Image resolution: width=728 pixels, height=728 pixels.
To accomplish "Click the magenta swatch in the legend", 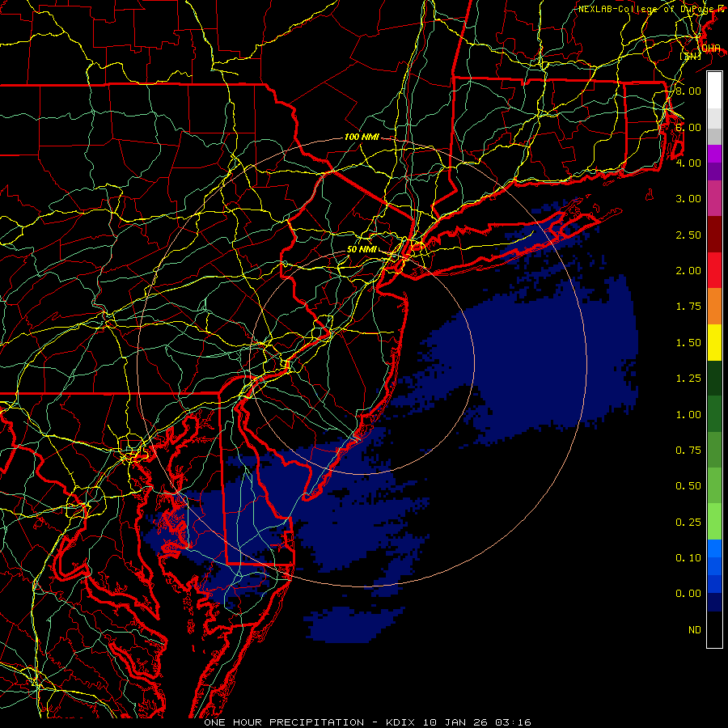I will pos(714,154).
